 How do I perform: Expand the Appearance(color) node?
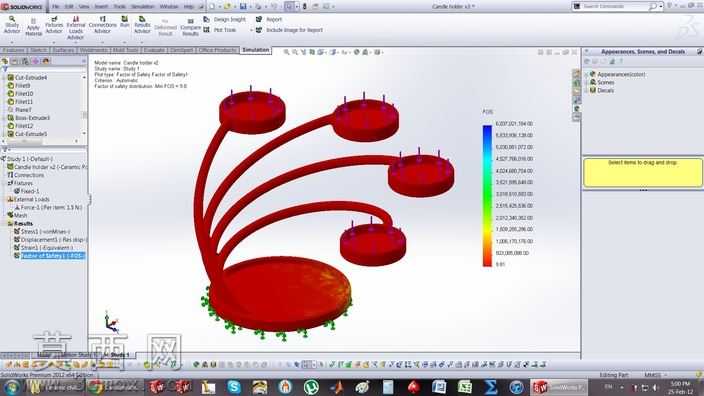[586, 74]
